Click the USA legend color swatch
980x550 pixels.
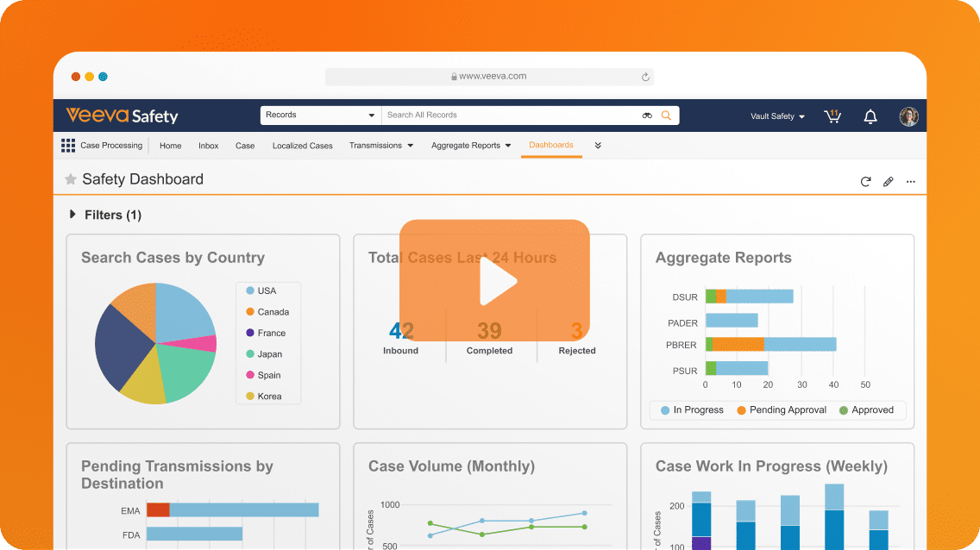pos(250,291)
